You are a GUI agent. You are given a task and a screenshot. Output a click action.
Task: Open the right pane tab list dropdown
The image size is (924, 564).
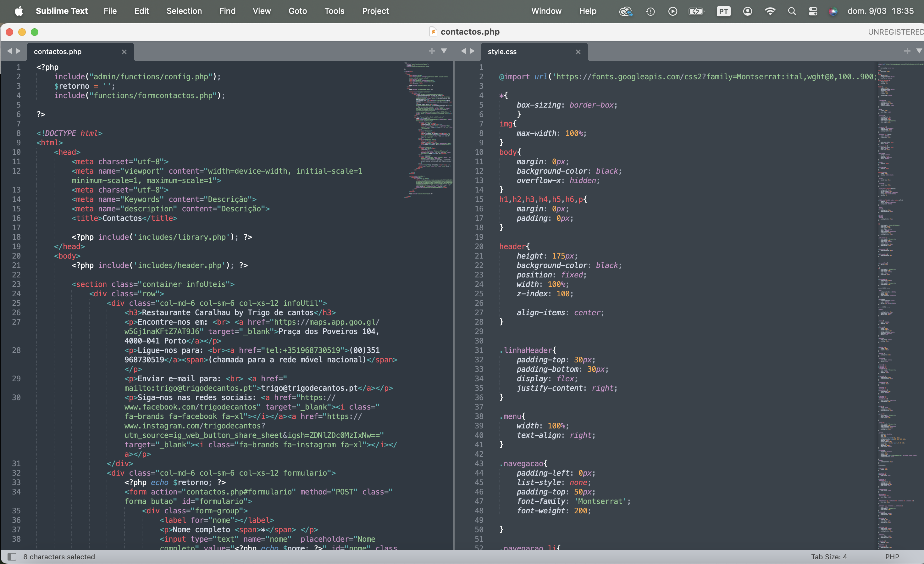919,51
